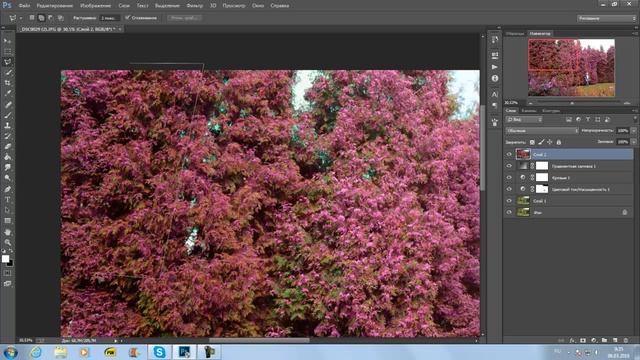Open the Layers panel flyout menu
The image size is (640, 360).
[x=635, y=111]
